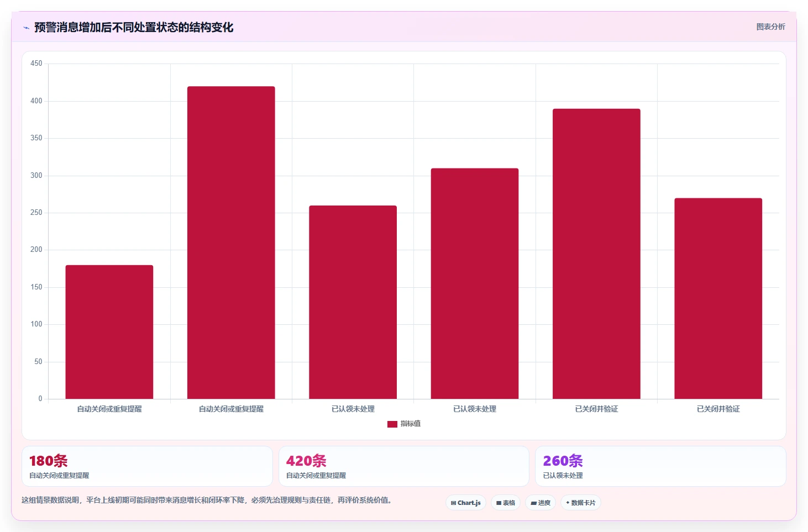Image resolution: width=808 pixels, height=532 pixels.
Task: Click the y-axis tick label 50
Action: (x=38, y=362)
